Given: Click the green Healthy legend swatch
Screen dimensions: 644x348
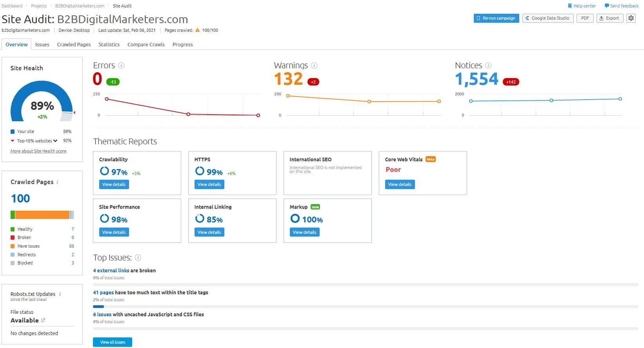Looking at the screenshot, I should [13, 229].
